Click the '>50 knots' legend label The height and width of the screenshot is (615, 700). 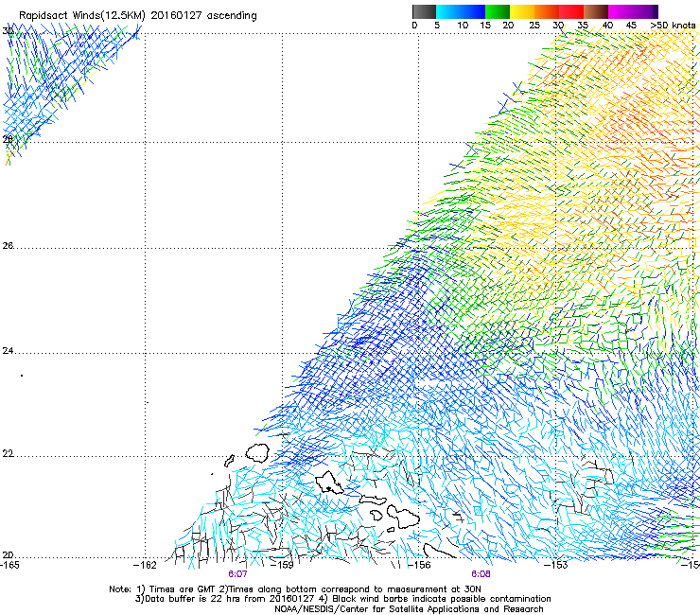[x=673, y=26]
